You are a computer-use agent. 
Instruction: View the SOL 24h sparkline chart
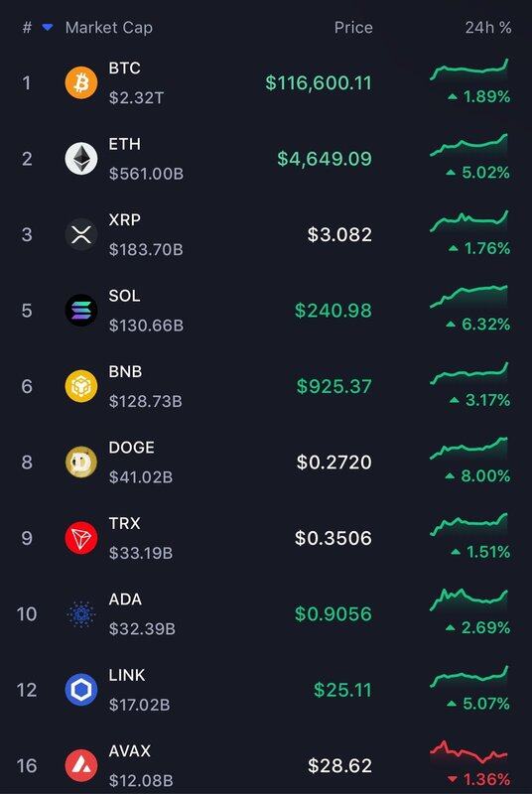468,297
